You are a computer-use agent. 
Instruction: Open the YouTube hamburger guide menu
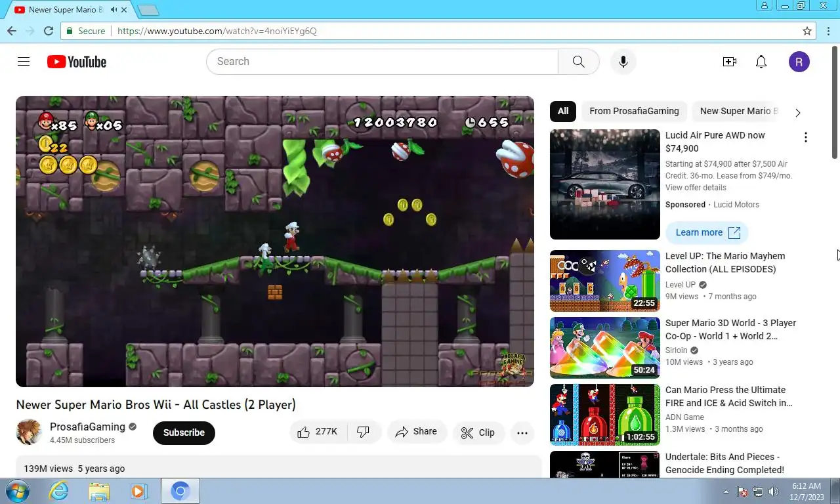tap(24, 62)
